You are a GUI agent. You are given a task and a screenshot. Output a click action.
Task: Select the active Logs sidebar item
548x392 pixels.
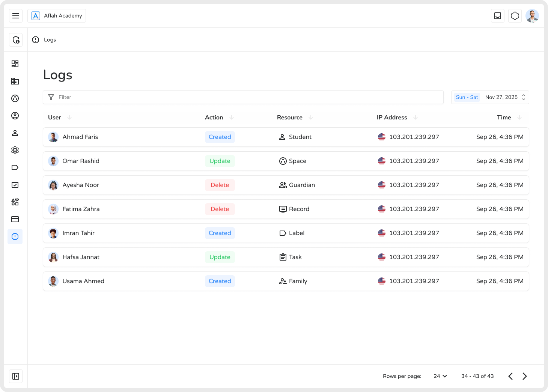coord(15,237)
